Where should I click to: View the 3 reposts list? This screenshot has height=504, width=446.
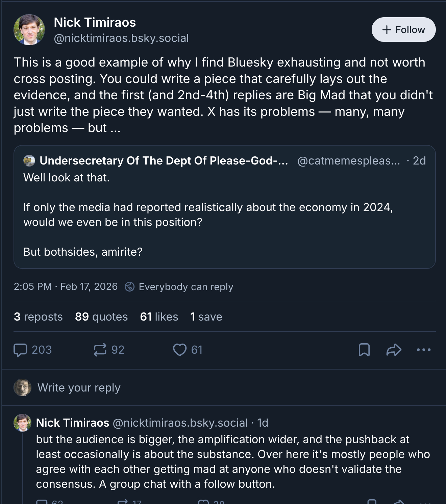click(x=38, y=317)
